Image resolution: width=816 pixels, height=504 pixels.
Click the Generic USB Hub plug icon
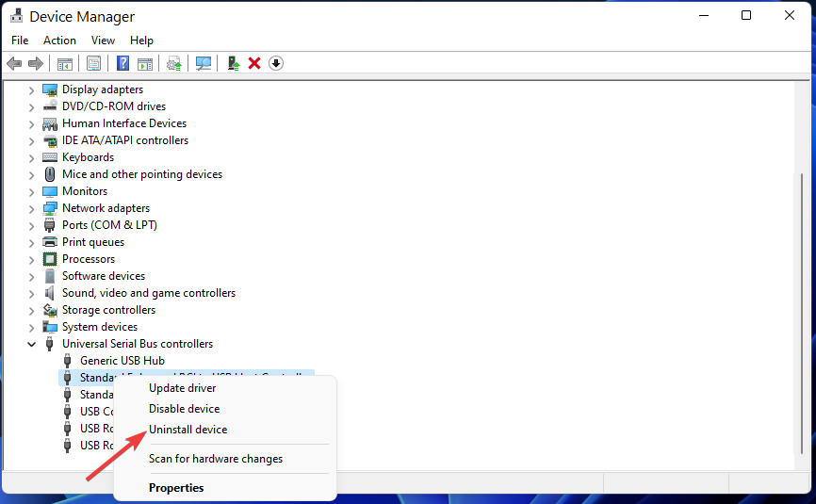(x=67, y=361)
